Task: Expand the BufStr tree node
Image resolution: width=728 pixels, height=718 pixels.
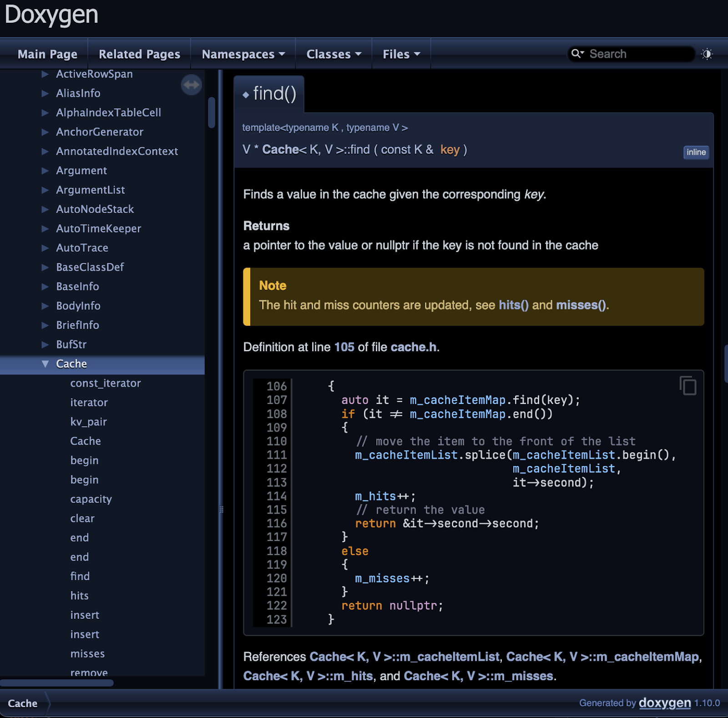Action: click(45, 345)
